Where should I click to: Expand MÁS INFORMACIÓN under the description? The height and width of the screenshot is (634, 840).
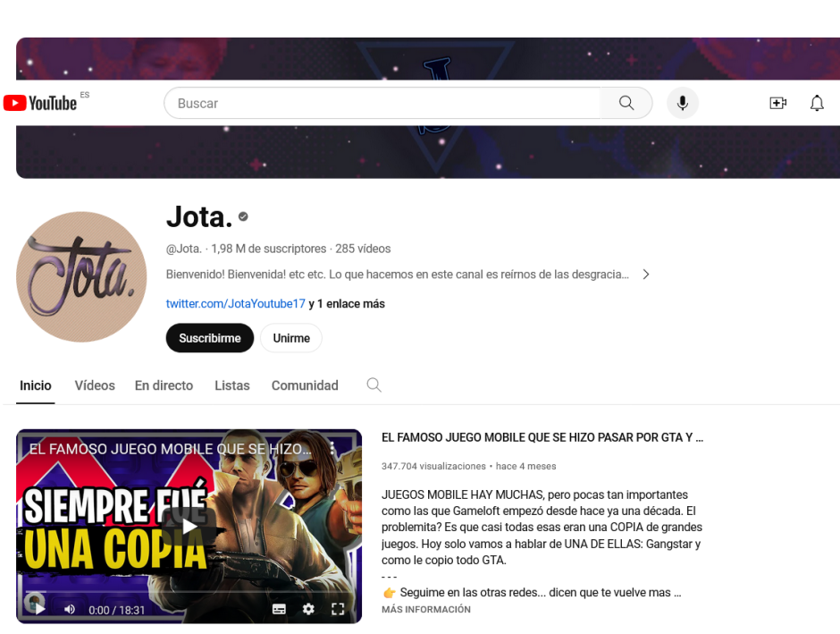point(426,609)
